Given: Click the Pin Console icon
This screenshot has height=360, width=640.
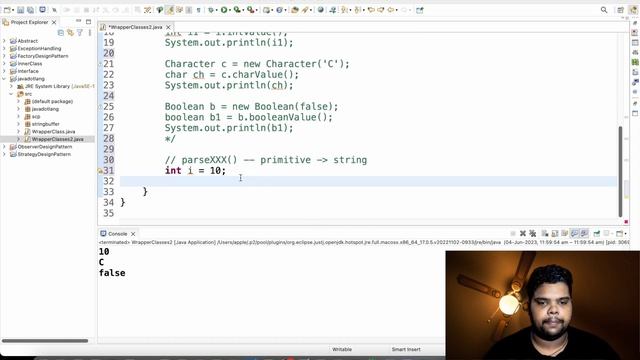Looking at the screenshot, I should 597,233.
